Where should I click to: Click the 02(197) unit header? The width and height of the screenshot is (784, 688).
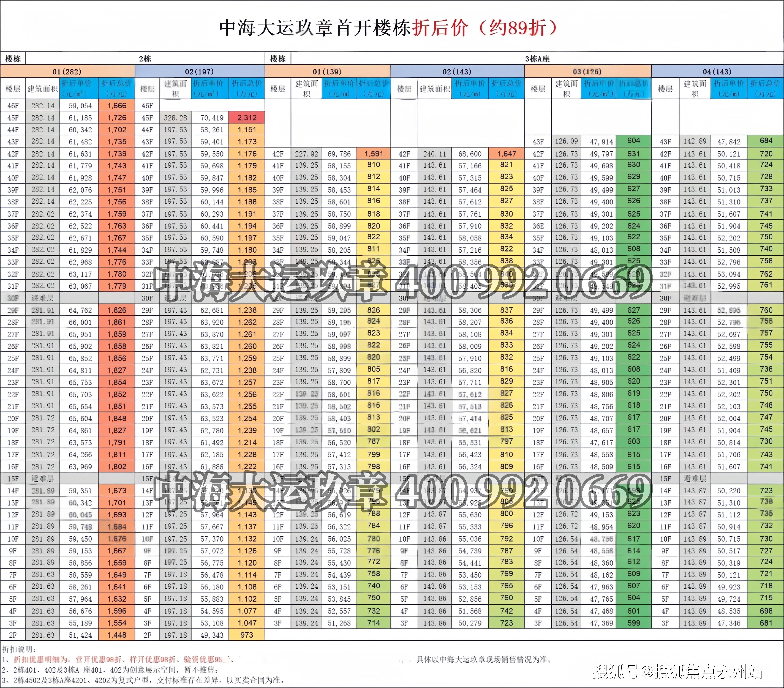pos(200,71)
